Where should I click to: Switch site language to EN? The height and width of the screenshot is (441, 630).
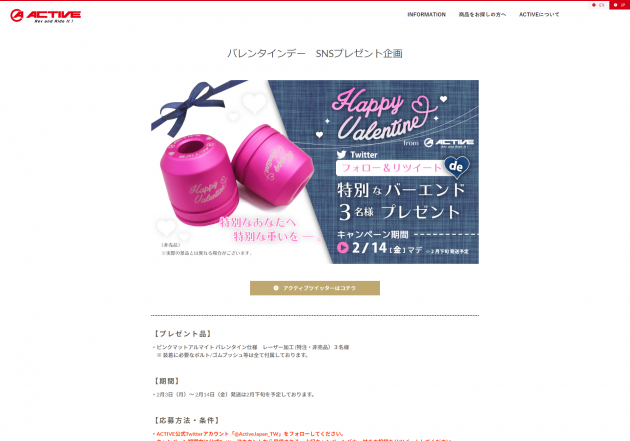coord(598,5)
